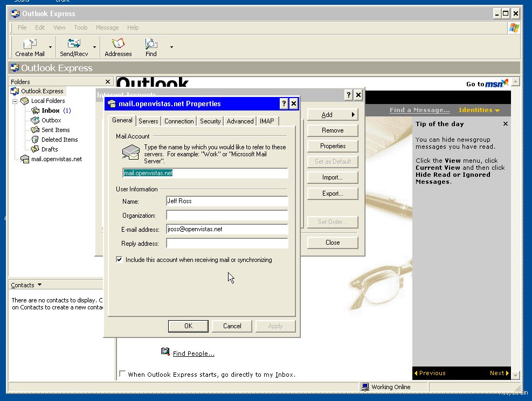Click OK in the Properties dialog
This screenshot has width=532, height=401.
pos(188,326)
